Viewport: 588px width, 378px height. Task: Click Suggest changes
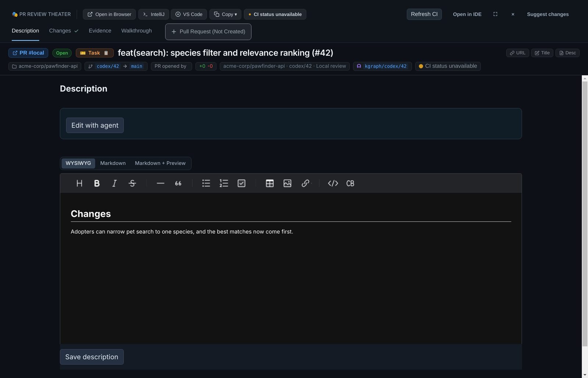548,14
